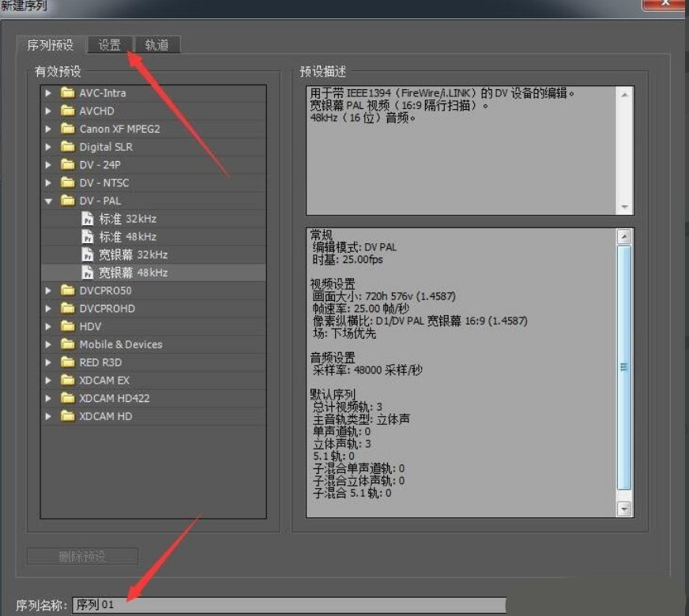
Task: Click the RED R3D folder icon
Action: click(x=68, y=362)
